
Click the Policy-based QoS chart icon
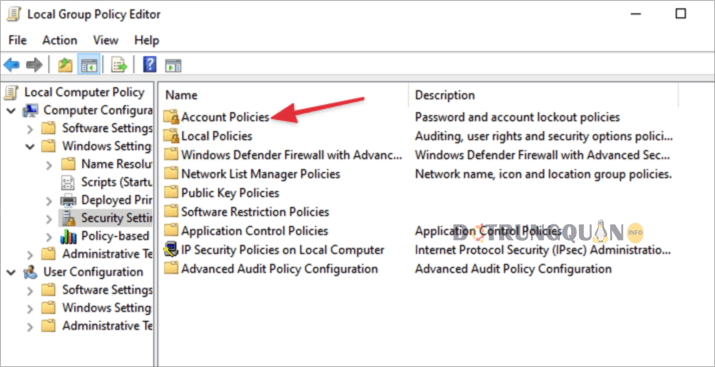(68, 236)
